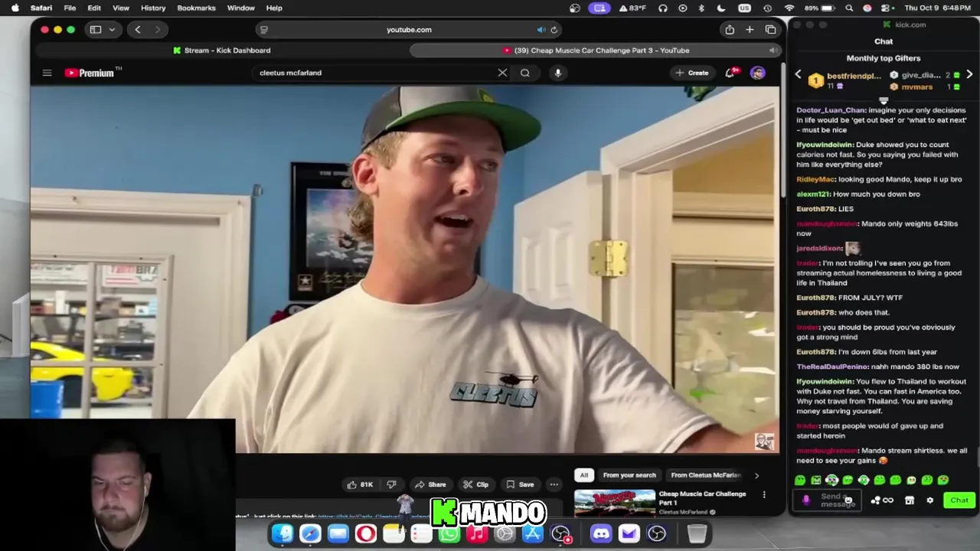Image resolution: width=980 pixels, height=551 pixels.
Task: Click Safari address bar youtube.com
Action: point(409,30)
